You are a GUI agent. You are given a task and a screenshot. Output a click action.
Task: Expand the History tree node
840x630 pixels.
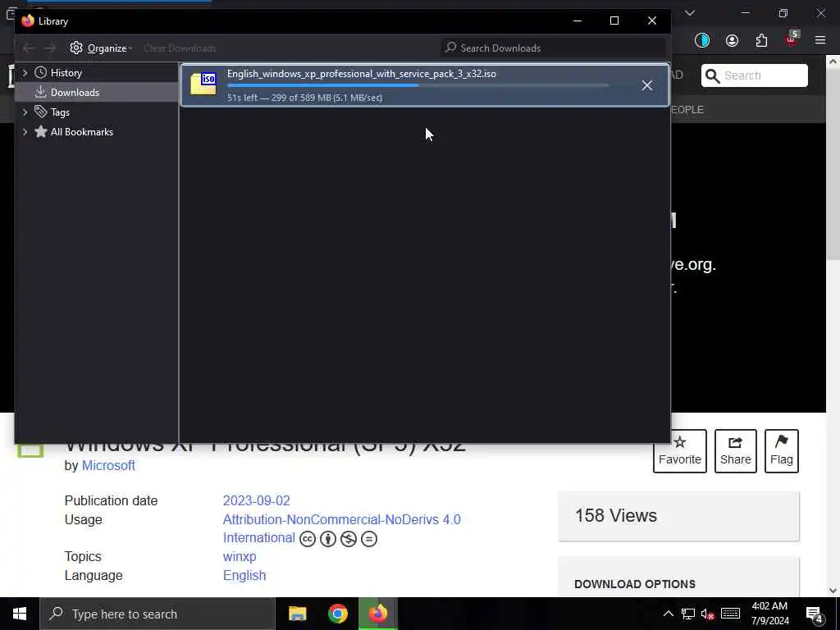25,72
